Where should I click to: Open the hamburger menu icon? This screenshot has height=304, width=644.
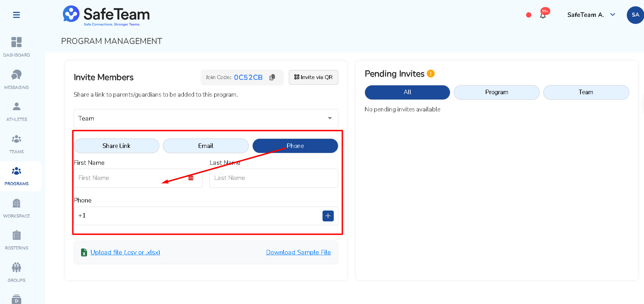(16, 15)
